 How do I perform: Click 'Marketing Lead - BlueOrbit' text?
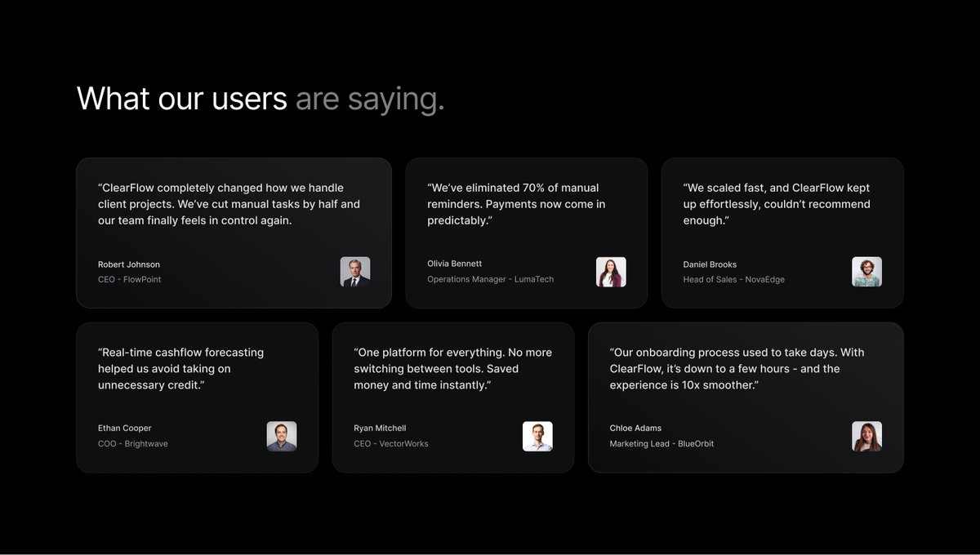pyautogui.click(x=662, y=444)
